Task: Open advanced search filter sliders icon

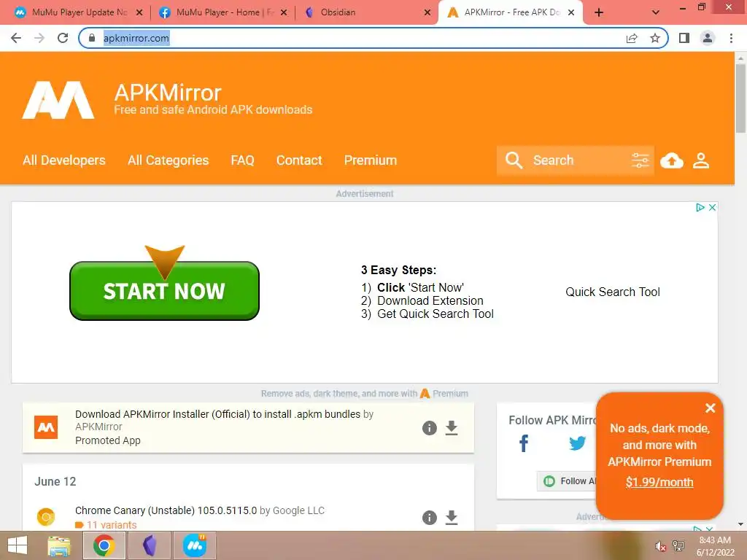Action: (x=640, y=160)
